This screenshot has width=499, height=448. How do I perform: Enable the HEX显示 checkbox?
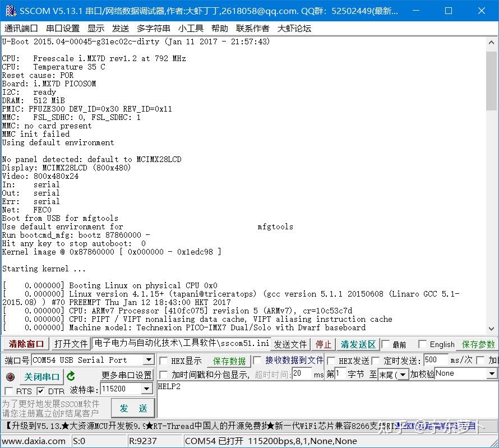pyautogui.click(x=163, y=361)
